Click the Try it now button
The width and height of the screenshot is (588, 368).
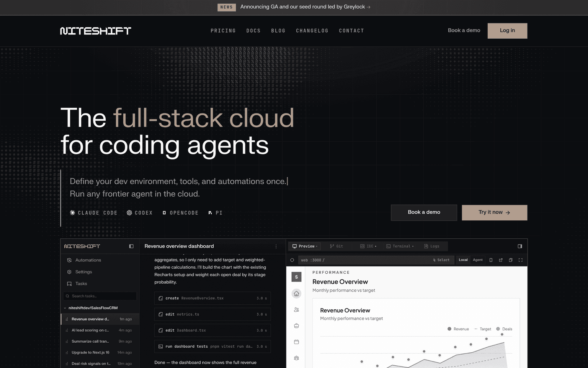pos(494,212)
